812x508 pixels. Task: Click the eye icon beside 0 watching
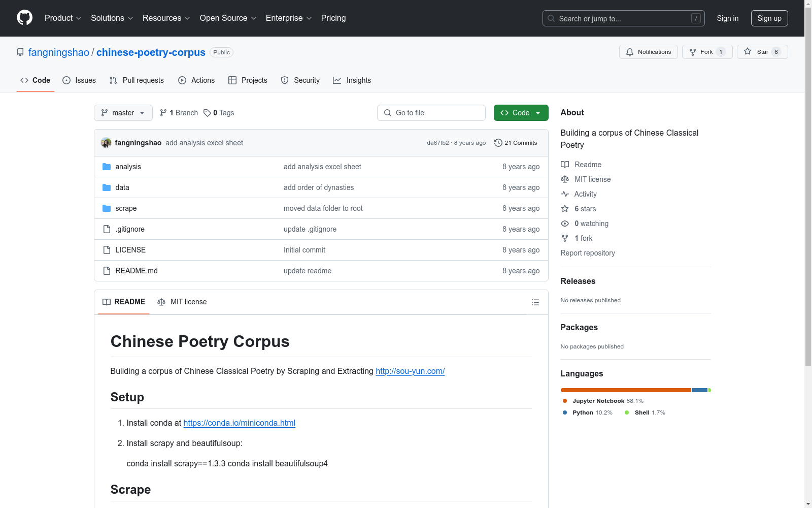point(565,224)
